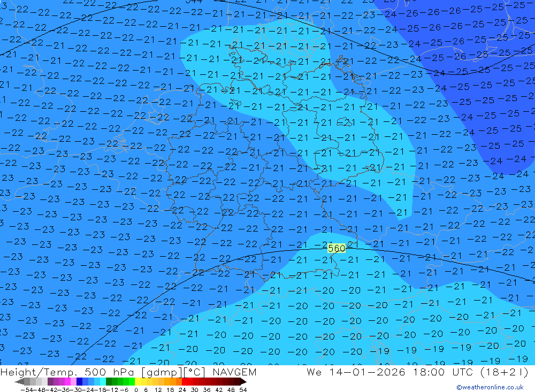This screenshot has height=392, width=535.
Task: Click the 560 height contour label
Action: point(337,248)
